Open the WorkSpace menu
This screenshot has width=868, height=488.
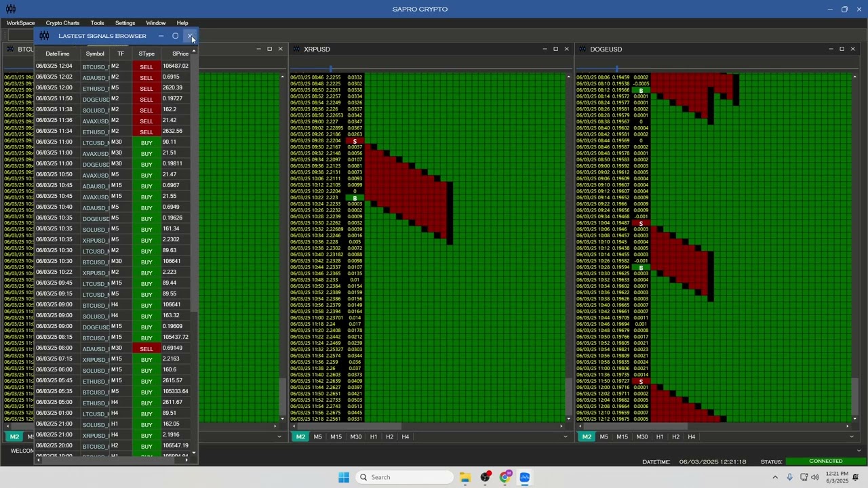pos(20,23)
